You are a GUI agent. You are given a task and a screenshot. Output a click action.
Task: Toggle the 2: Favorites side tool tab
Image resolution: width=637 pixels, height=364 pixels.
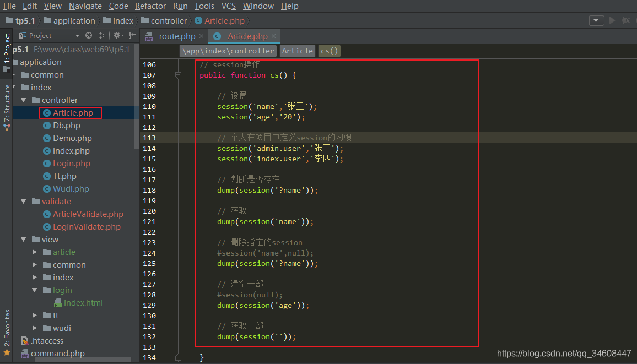coord(7,332)
